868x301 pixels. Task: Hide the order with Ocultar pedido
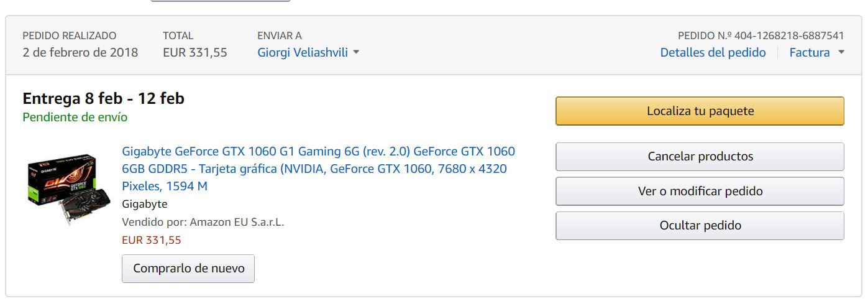point(700,226)
